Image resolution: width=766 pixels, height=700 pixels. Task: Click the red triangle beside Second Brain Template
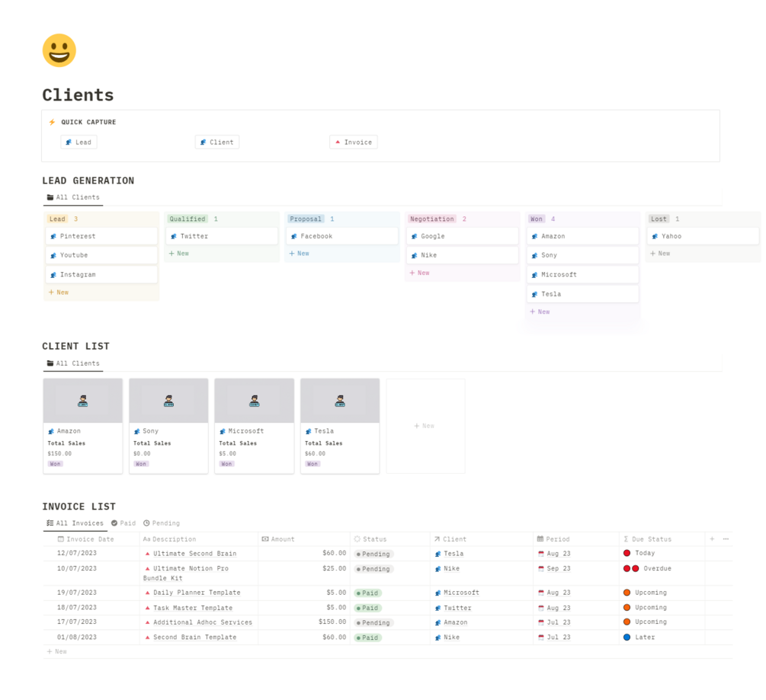click(x=148, y=637)
